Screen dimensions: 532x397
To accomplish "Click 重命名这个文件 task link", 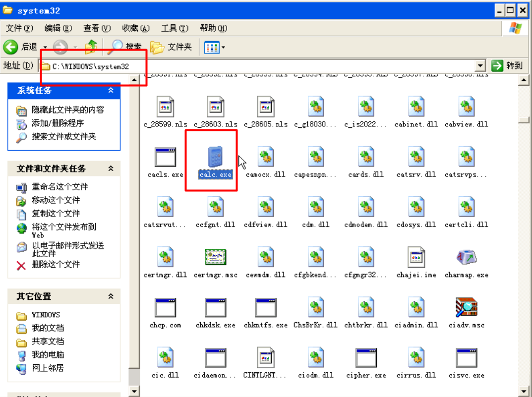I will [x=59, y=187].
